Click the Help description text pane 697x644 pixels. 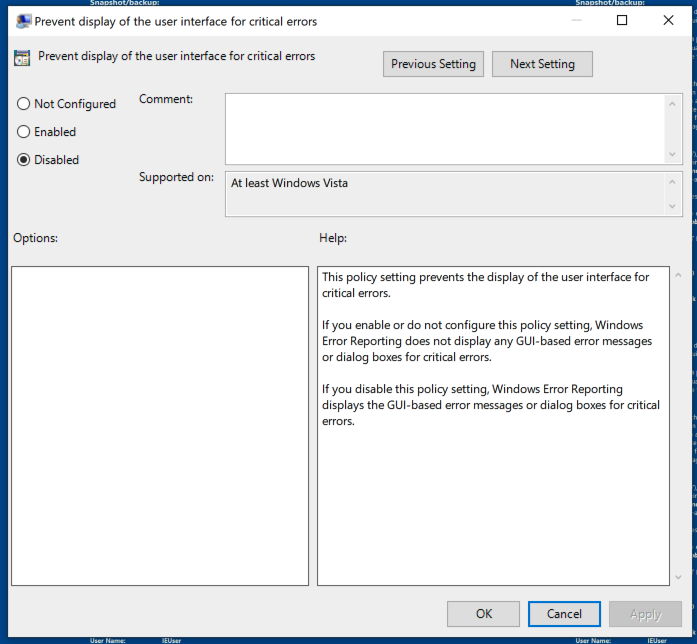point(493,426)
